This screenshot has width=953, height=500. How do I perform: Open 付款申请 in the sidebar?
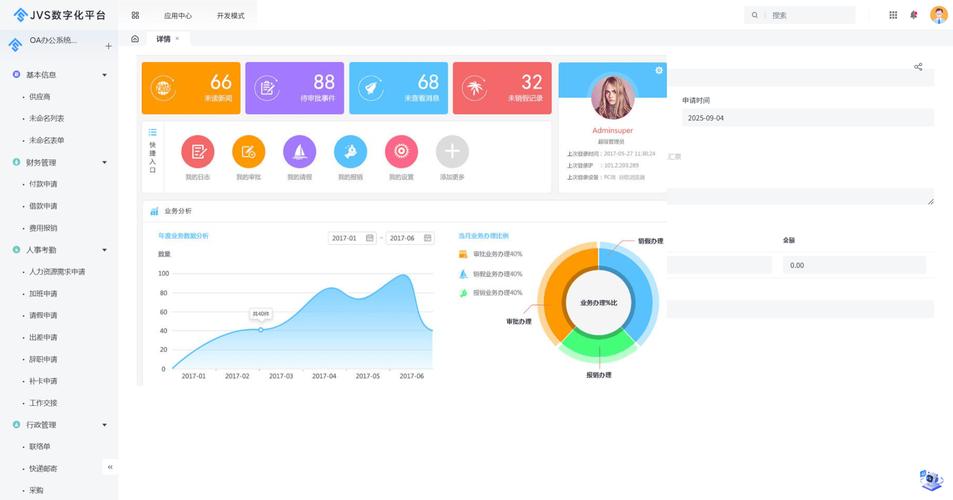click(x=43, y=184)
